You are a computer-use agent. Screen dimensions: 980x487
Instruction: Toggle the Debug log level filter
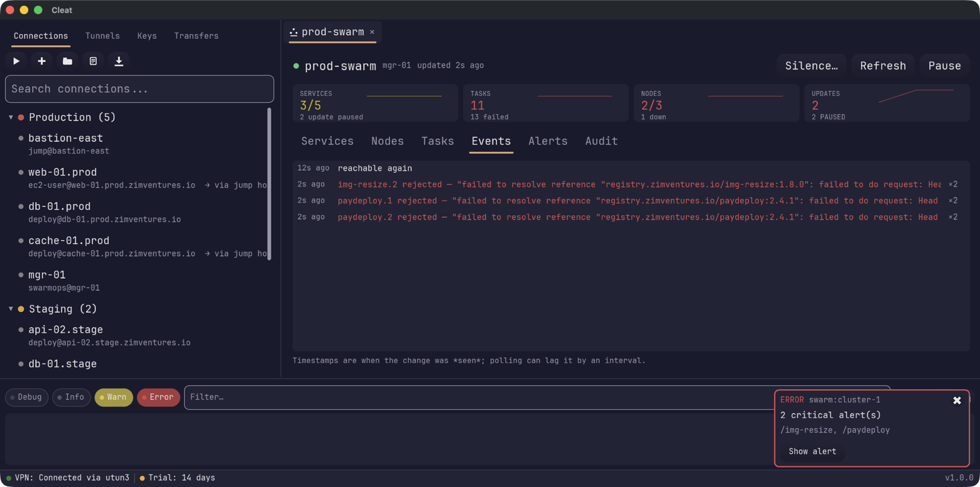click(26, 397)
